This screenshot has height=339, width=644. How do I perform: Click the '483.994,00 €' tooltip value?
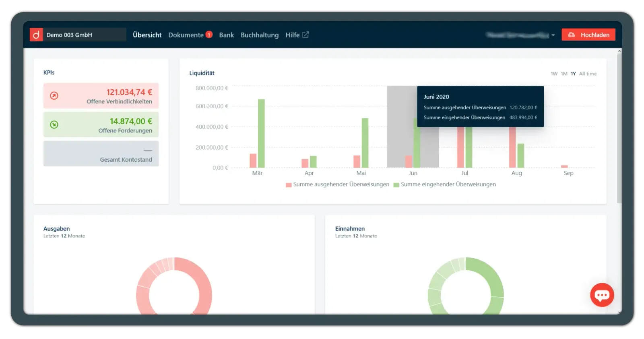523,117
